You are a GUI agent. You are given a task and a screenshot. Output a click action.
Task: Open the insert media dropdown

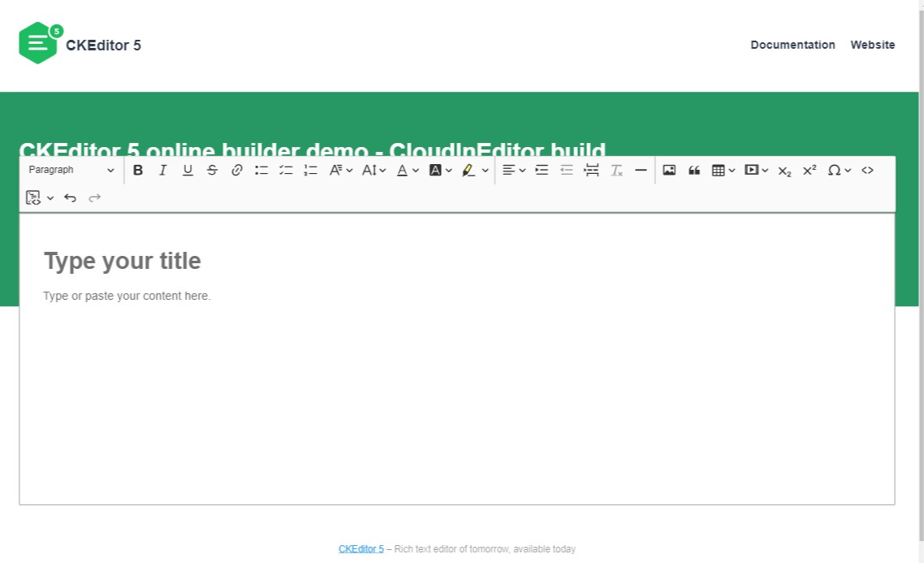click(756, 171)
